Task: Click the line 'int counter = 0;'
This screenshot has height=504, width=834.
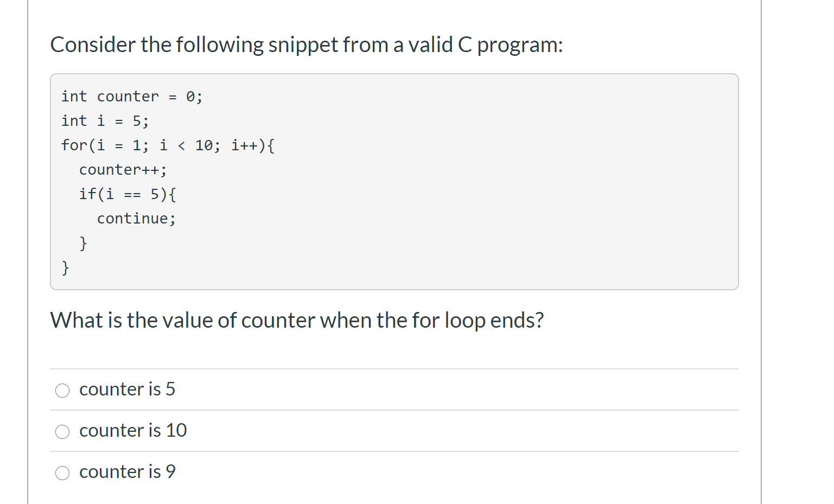Action: (132, 96)
